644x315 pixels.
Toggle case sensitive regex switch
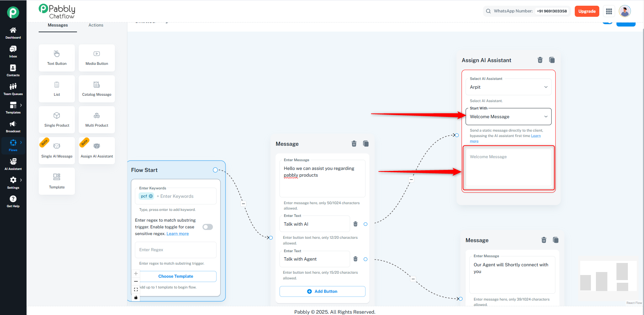coord(208,227)
